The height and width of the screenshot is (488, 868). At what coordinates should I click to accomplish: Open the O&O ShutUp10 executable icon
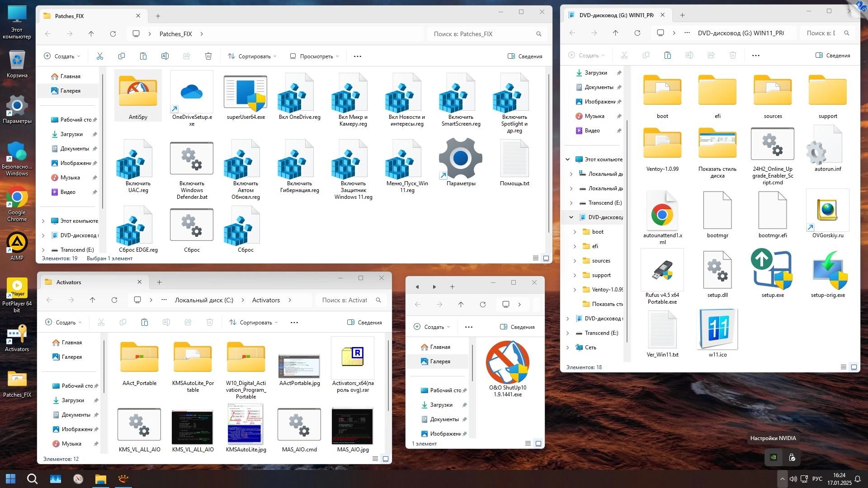(507, 362)
